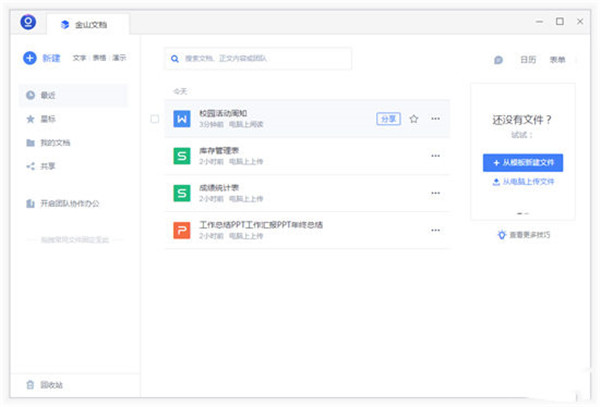Click the W document icon of 校园活动周知
This screenshot has width=600, height=407.
[x=182, y=119]
